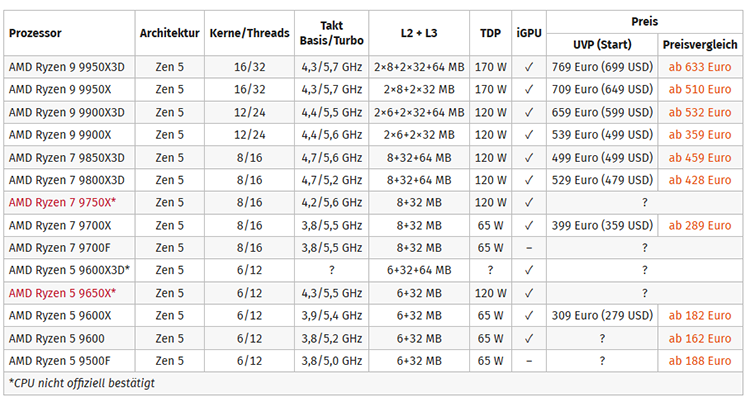750x402 pixels.
Task: Open 'ab 188 Euro' for Ryzen 5 9500F
Action: click(x=700, y=360)
